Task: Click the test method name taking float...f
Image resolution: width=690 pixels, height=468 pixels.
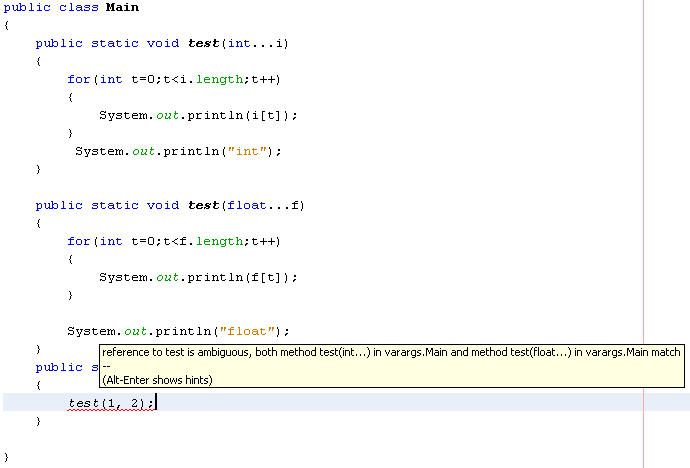Action: coord(203,205)
